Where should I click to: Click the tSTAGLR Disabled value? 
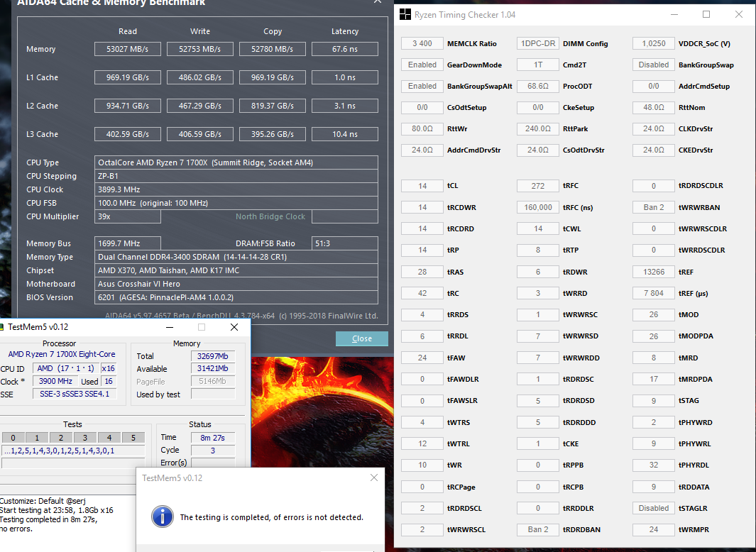click(x=654, y=508)
